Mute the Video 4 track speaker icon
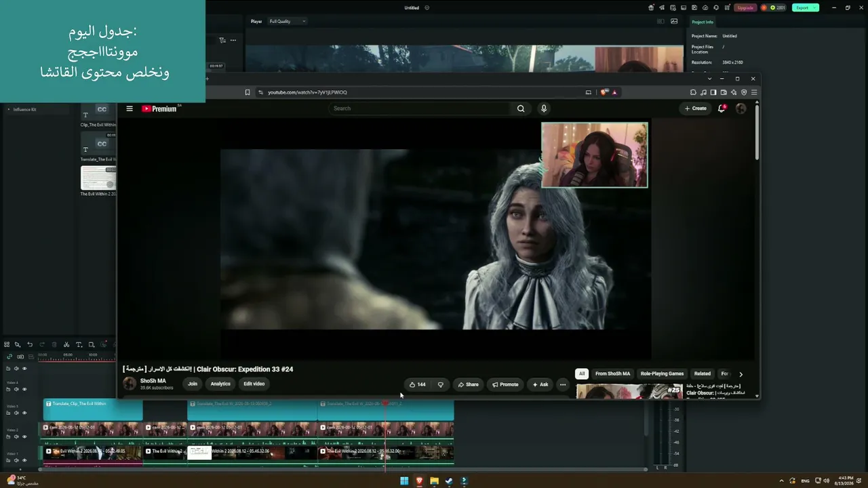This screenshot has height=488, width=868. 16,389
